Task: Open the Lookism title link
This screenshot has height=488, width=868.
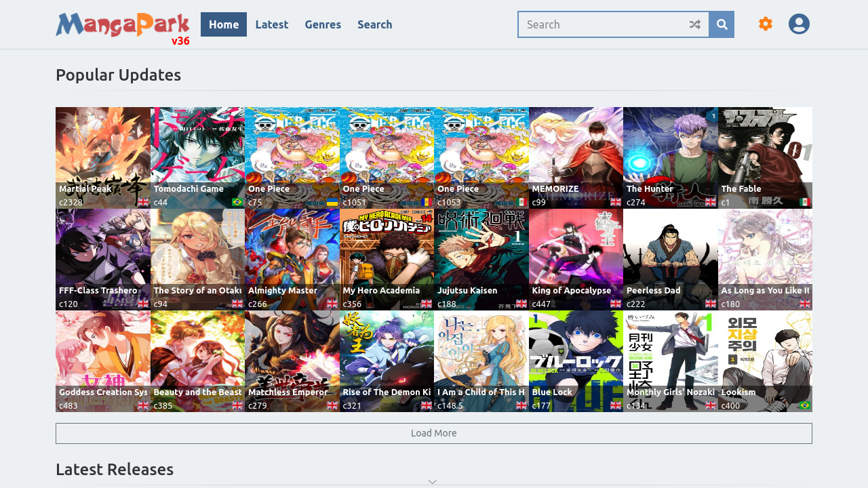Action: point(738,392)
